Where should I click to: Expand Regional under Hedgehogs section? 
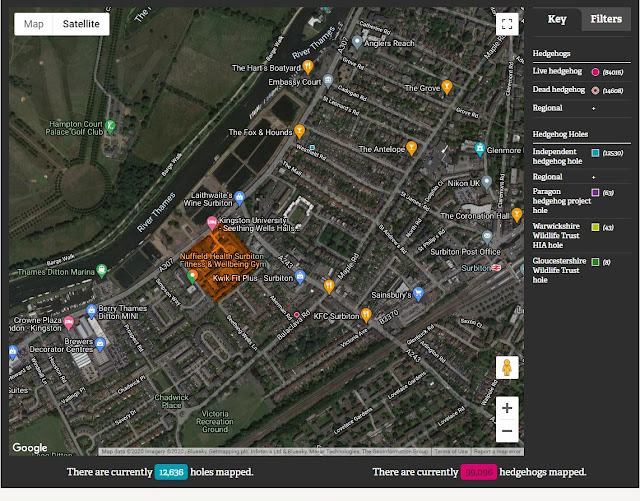(x=593, y=108)
